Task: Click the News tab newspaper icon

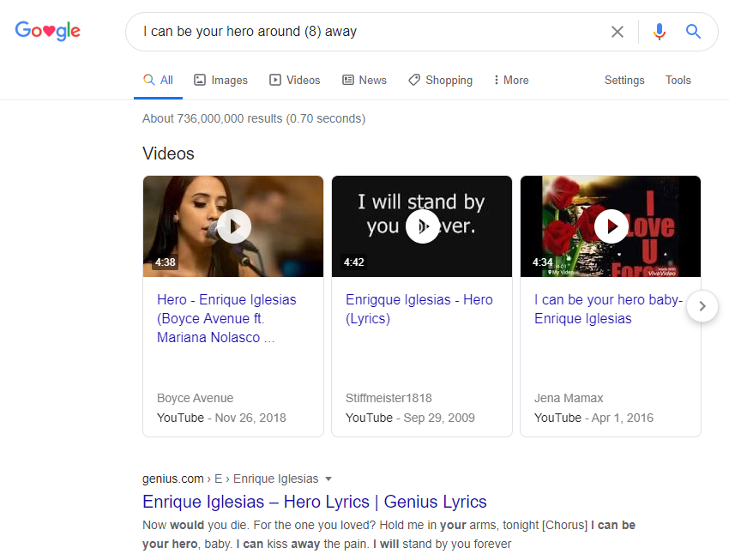Action: click(x=346, y=80)
